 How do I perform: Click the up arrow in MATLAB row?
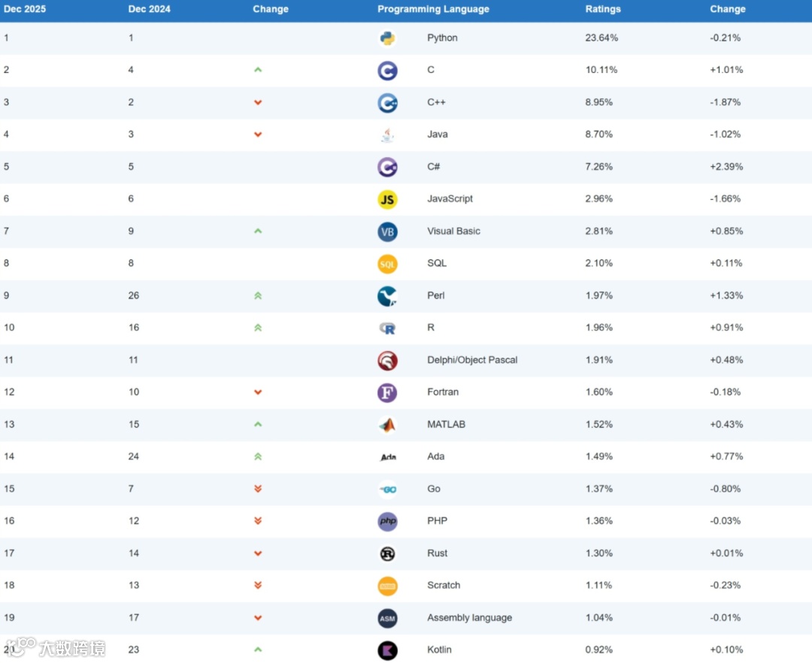258,424
